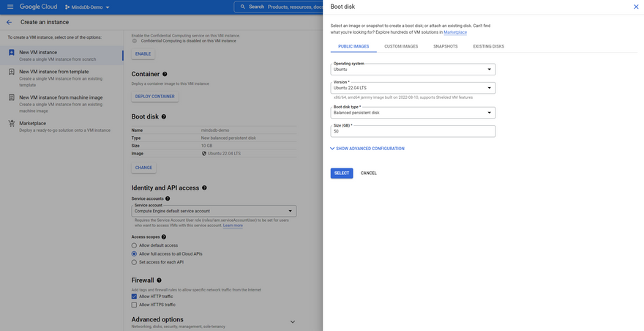This screenshot has width=644, height=331.
Task: Click New balanced persistent disk type value
Action: pos(228,138)
